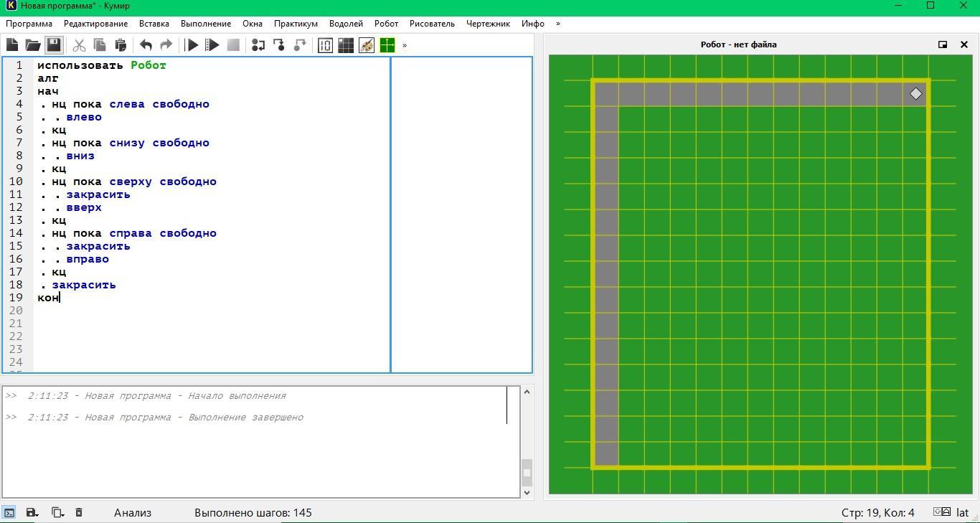
Task: Click the New program file icon
Action: tap(12, 45)
